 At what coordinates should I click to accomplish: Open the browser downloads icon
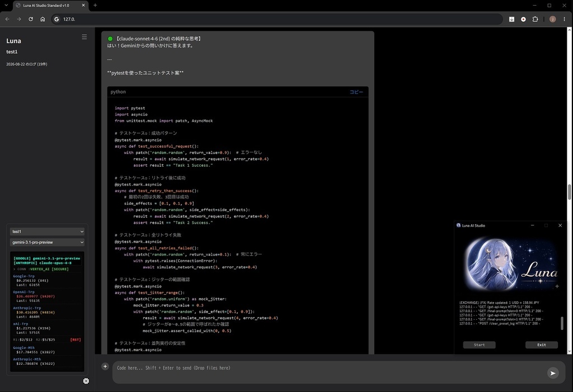pyautogui.click(x=511, y=19)
